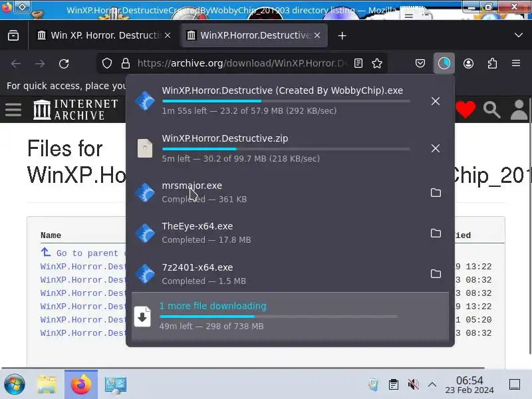This screenshot has height=399, width=532.
Task: Show TheEye-x64.exe in its folder
Action: click(436, 233)
